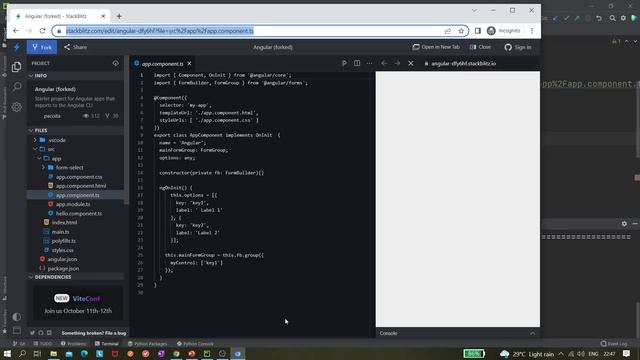Open the notification center icon

[627, 353]
